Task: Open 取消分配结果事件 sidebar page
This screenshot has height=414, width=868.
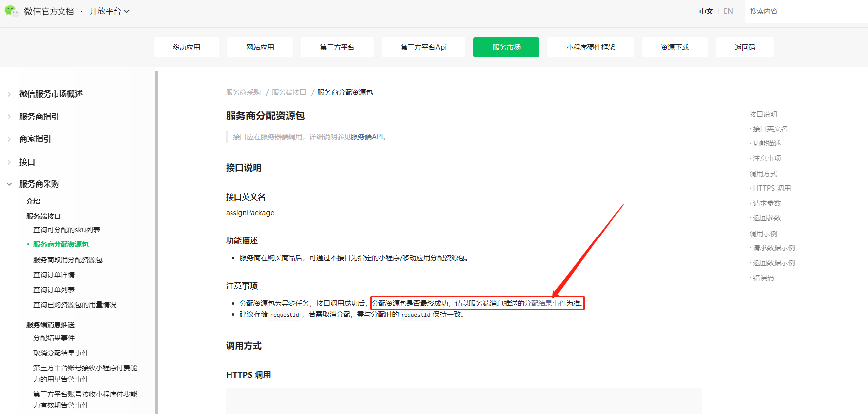Action: [x=61, y=353]
